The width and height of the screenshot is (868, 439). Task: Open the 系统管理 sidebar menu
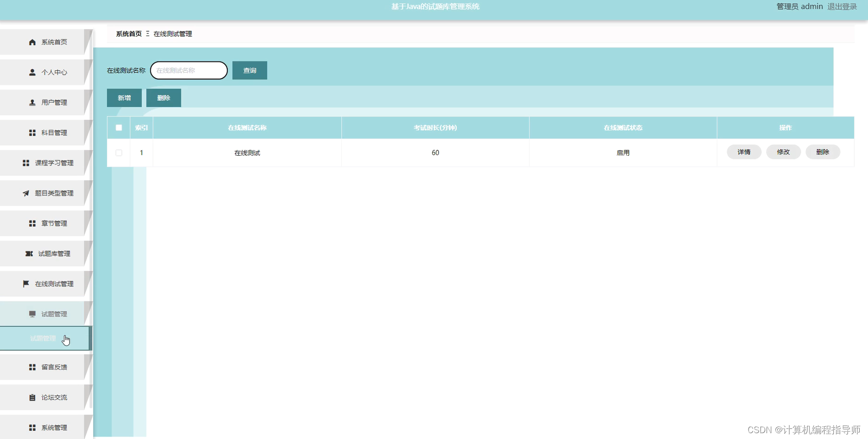(x=46, y=427)
